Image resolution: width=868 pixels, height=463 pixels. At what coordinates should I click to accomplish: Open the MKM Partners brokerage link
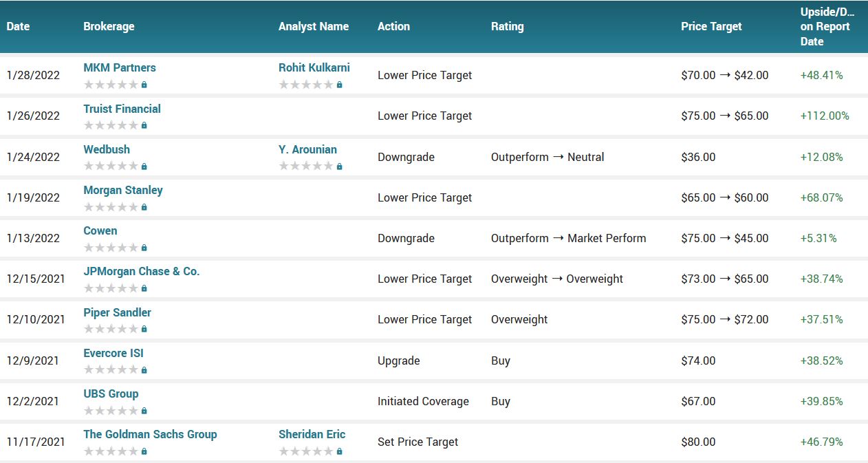(x=120, y=67)
